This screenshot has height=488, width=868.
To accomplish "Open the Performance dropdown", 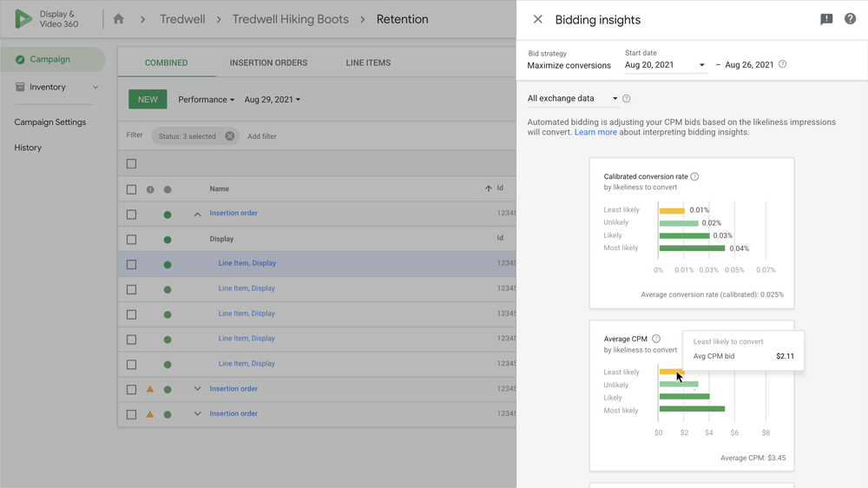I will (206, 100).
